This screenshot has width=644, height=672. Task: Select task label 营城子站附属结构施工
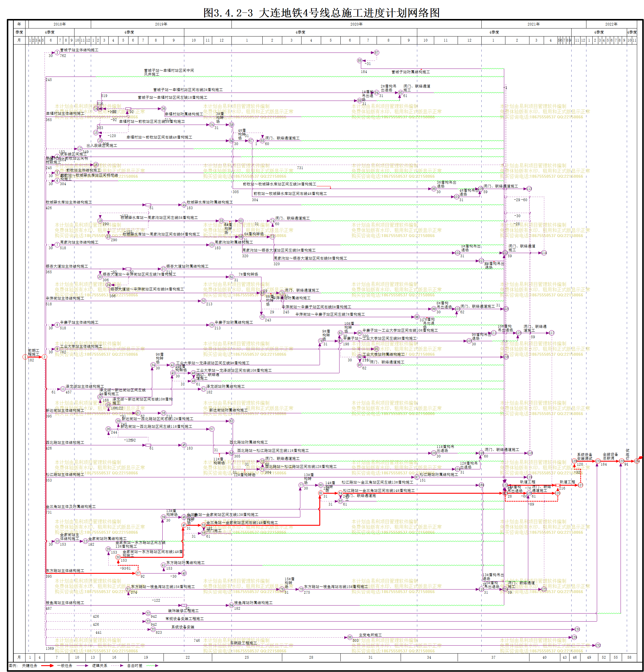[411, 72]
